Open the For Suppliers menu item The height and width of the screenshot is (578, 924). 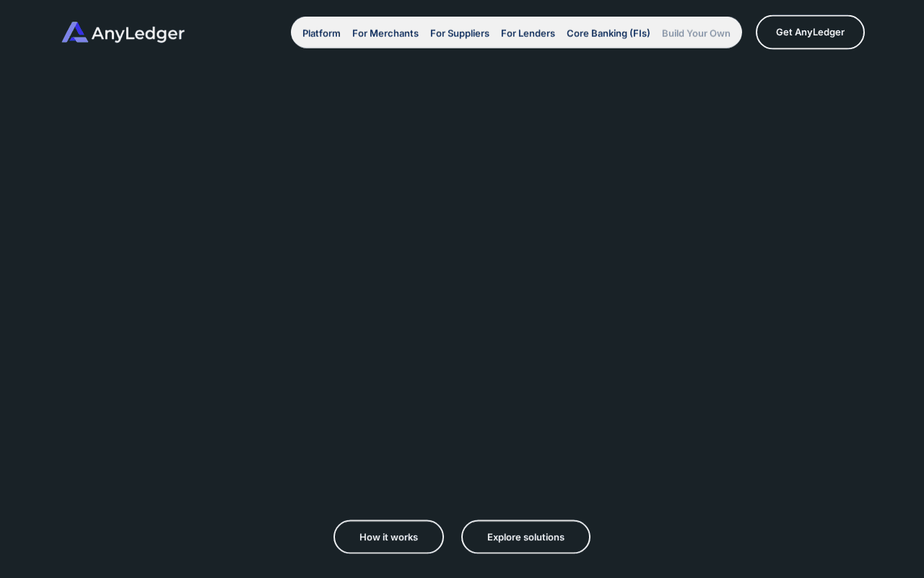460,33
